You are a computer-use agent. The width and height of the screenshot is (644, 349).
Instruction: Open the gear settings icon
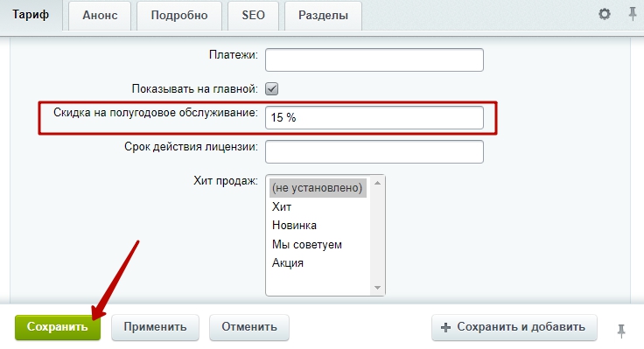click(604, 14)
